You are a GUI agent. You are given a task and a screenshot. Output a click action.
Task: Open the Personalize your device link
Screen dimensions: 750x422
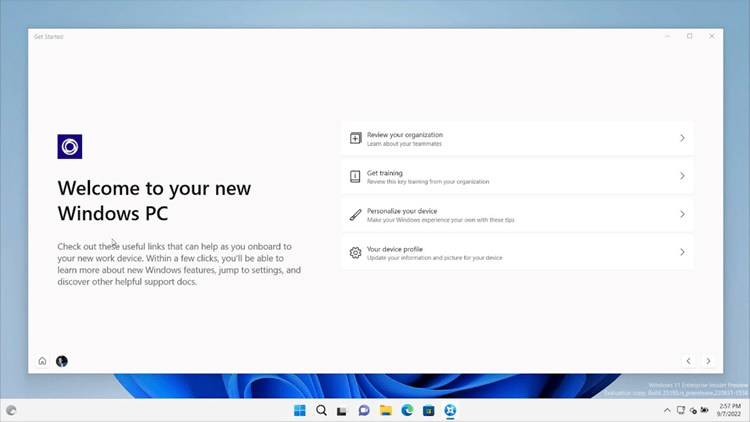point(402,211)
